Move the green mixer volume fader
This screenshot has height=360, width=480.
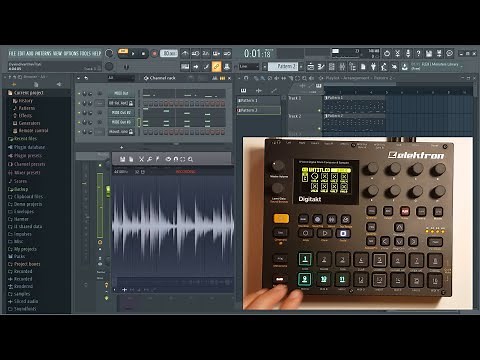[x=108, y=191]
